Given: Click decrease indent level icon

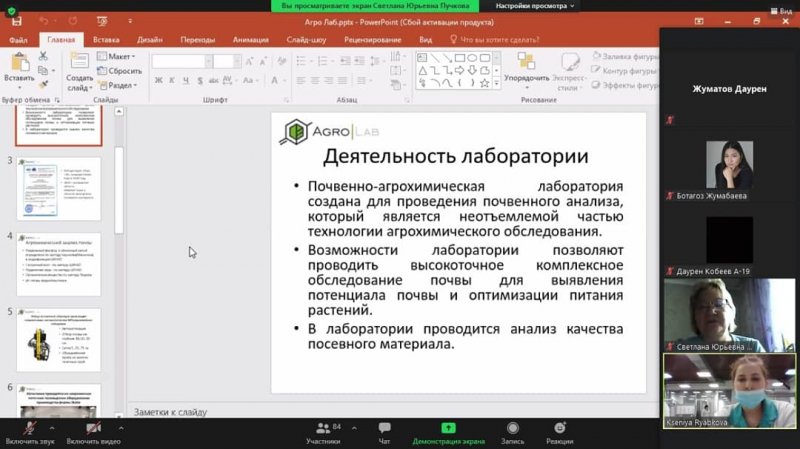Looking at the screenshot, I should pos(345,61).
